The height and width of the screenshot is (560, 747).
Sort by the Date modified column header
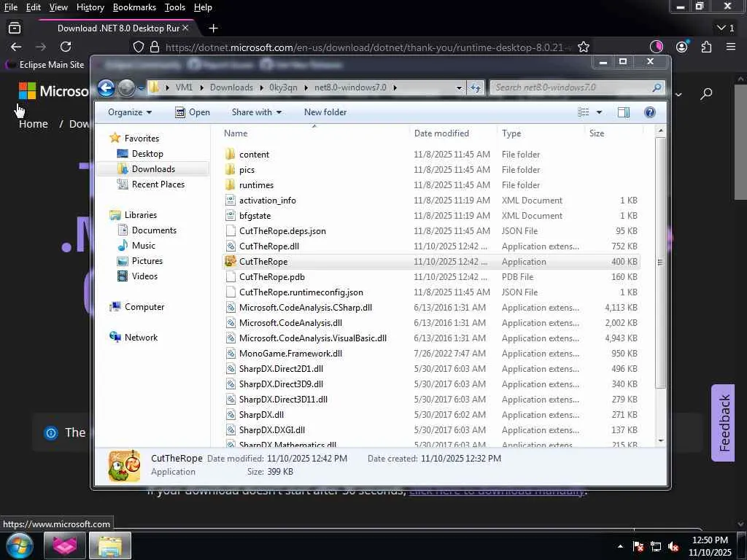point(441,133)
